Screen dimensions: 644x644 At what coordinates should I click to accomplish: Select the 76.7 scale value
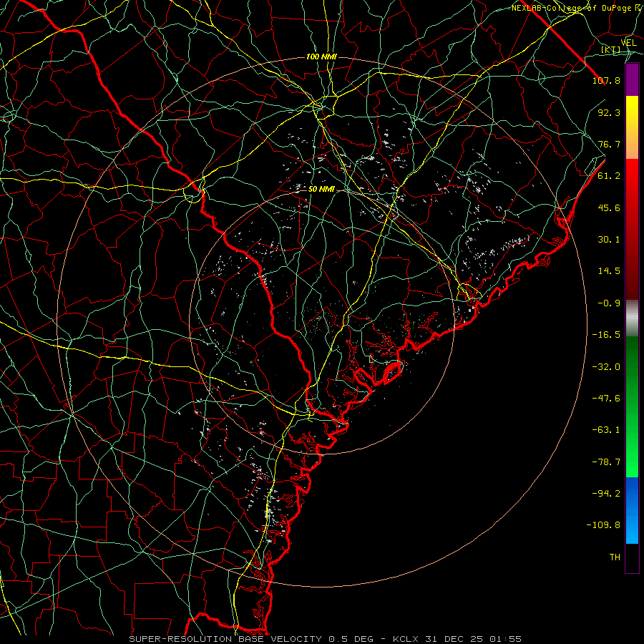point(609,144)
